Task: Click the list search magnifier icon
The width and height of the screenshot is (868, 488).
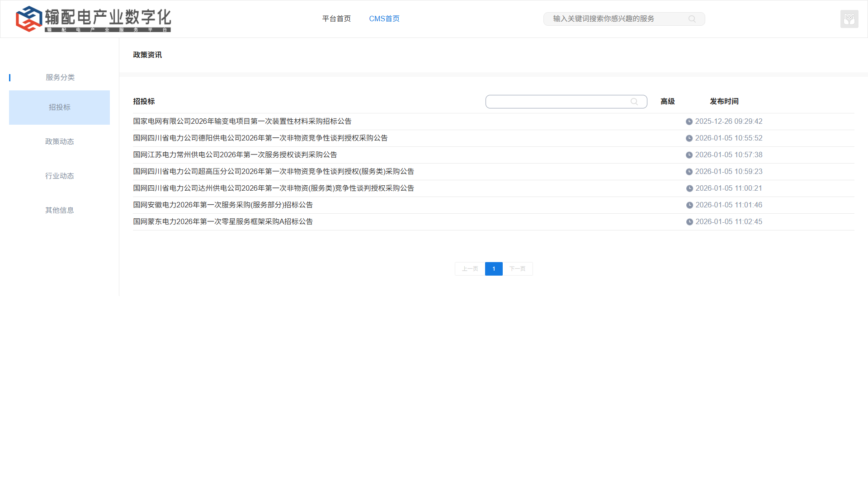Action: click(634, 102)
